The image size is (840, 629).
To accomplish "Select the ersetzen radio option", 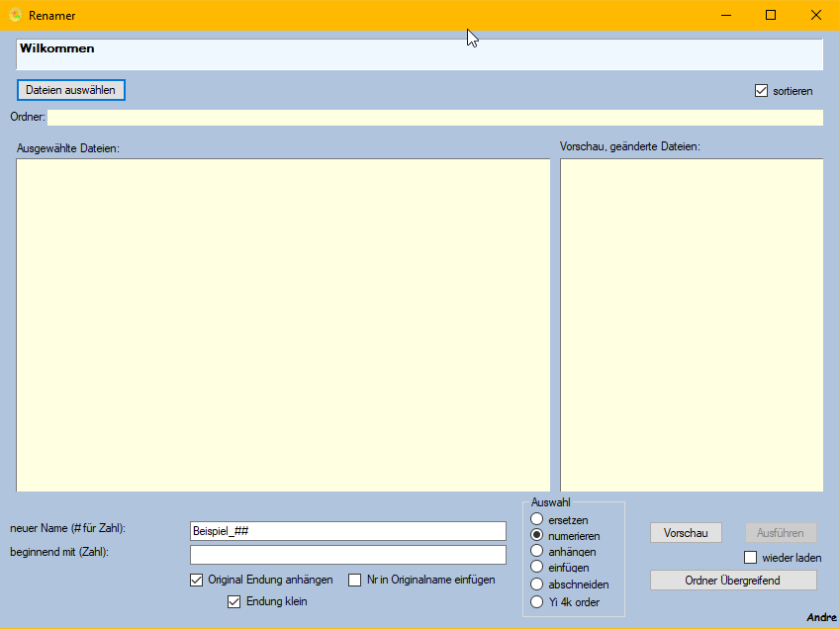I will coord(537,519).
